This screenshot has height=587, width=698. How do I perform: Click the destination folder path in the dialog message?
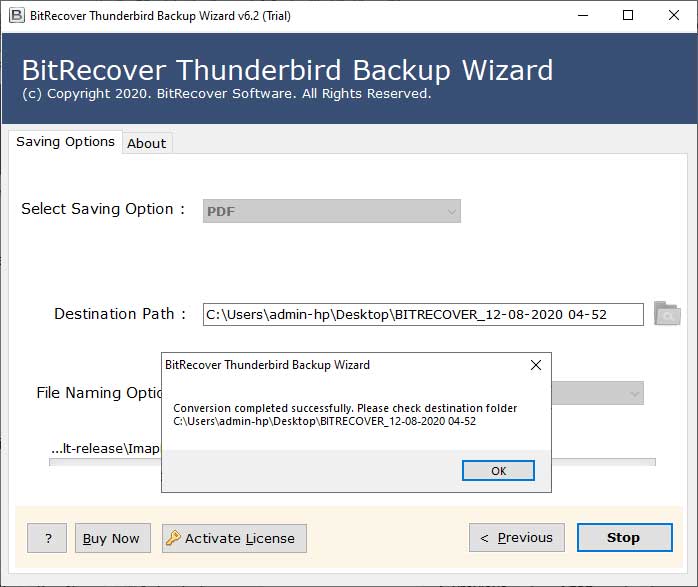pos(324,421)
